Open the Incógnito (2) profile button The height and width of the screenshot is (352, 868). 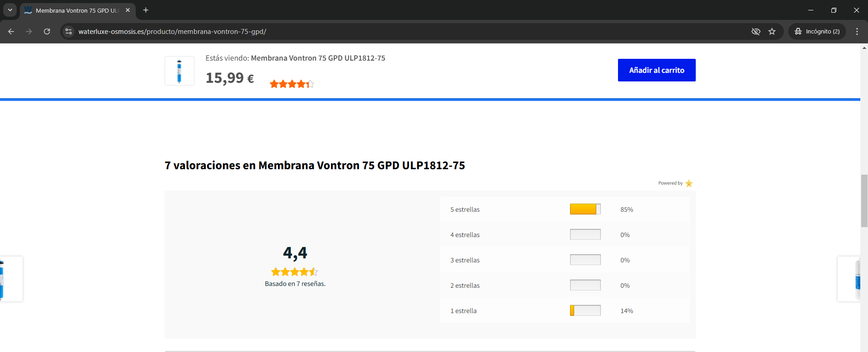817,32
